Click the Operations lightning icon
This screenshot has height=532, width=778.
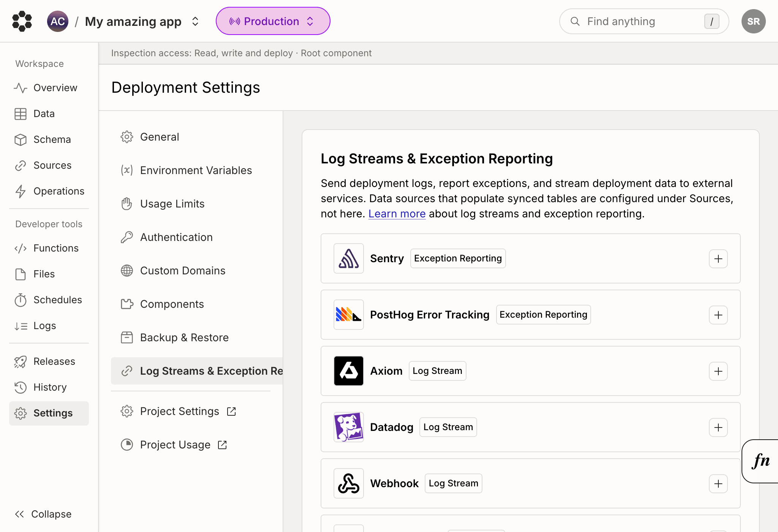tap(21, 191)
